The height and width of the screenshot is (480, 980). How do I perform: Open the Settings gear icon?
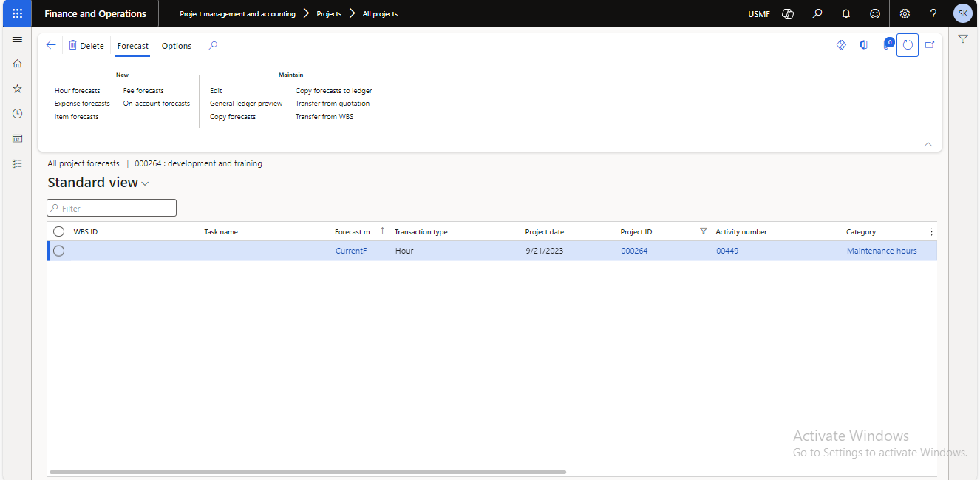click(905, 13)
